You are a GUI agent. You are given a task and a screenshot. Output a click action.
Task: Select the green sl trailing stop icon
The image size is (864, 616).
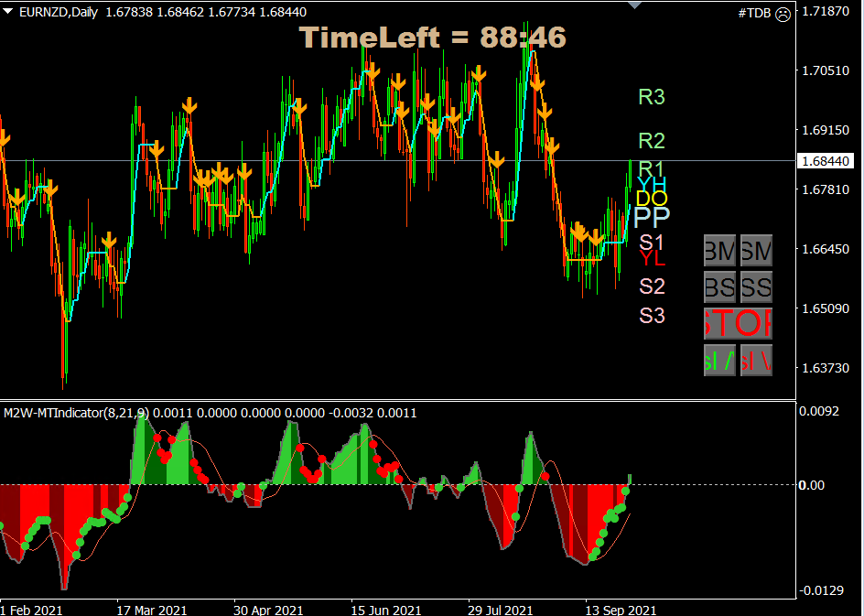[719, 362]
